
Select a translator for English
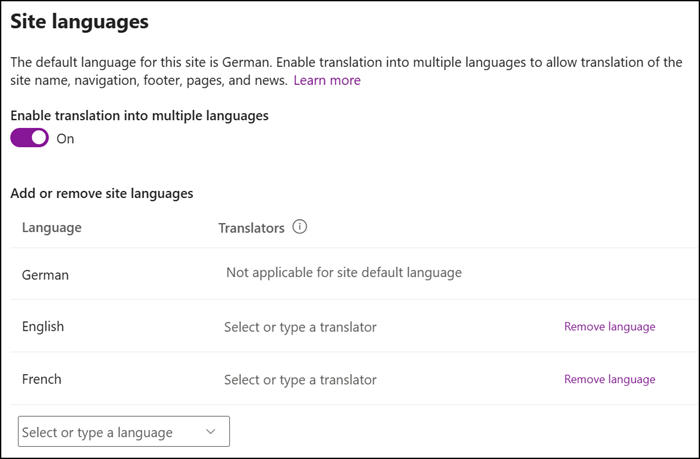pyautogui.click(x=300, y=327)
